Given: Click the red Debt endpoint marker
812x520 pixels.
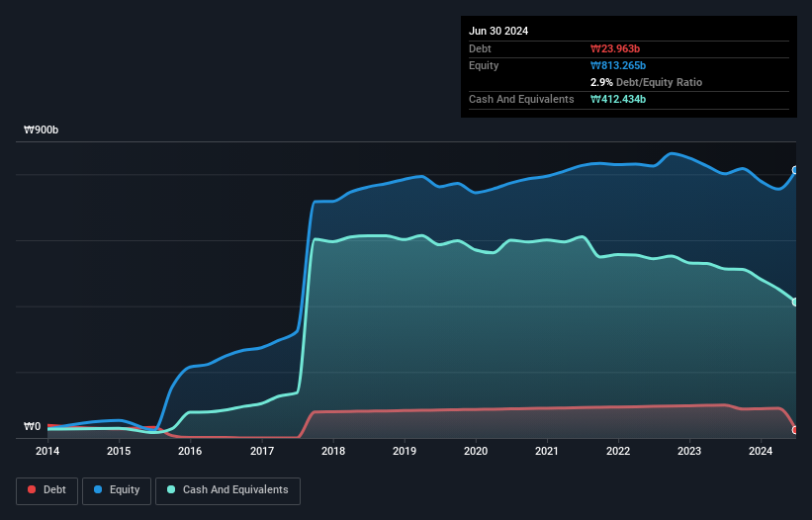Looking at the screenshot, I should click(795, 430).
